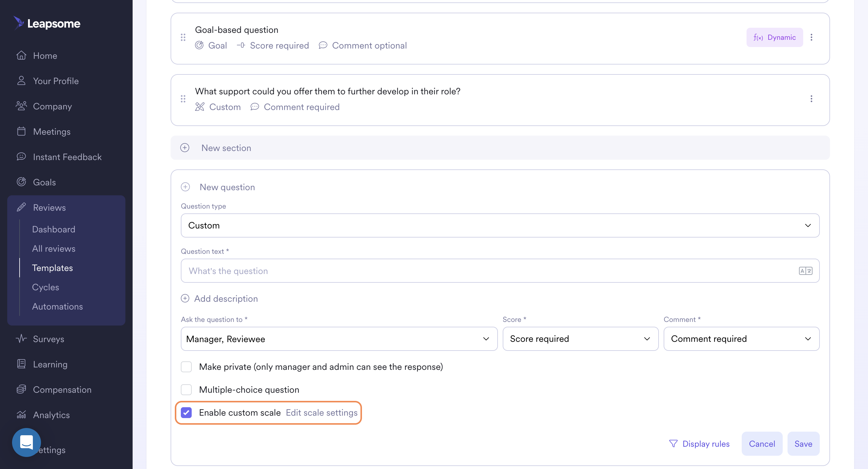Click Comment required tag on support question
The height and width of the screenshot is (469, 868).
pos(302,107)
